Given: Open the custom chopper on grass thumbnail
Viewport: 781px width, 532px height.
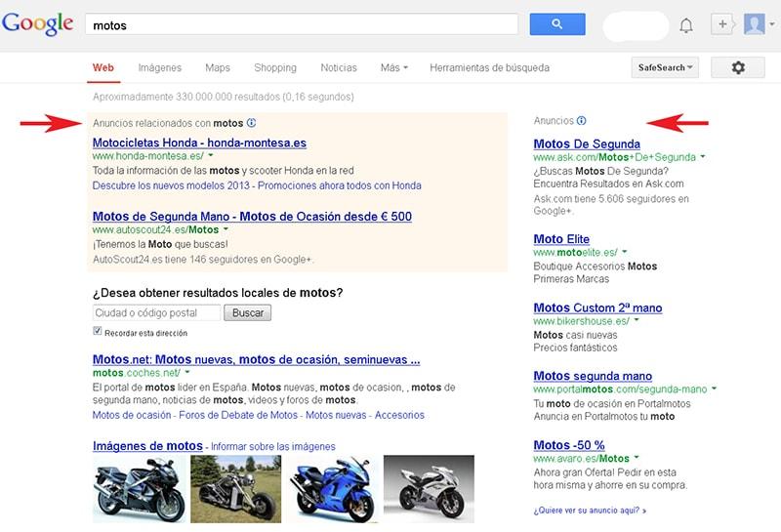Looking at the screenshot, I should pyautogui.click(x=235, y=489).
